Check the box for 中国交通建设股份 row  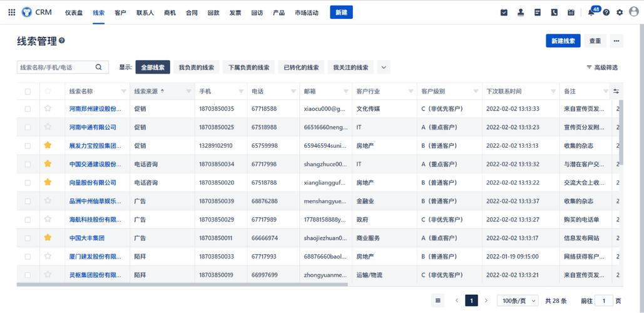pyautogui.click(x=28, y=164)
